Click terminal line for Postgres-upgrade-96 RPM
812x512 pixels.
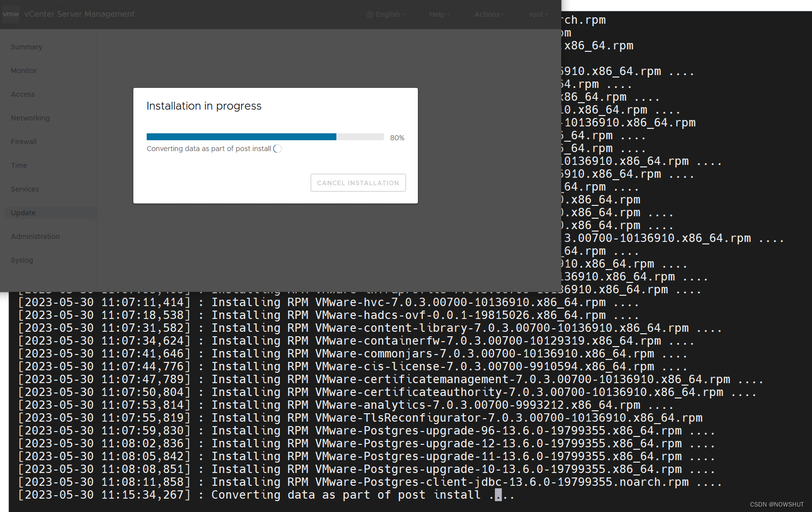[366, 431]
